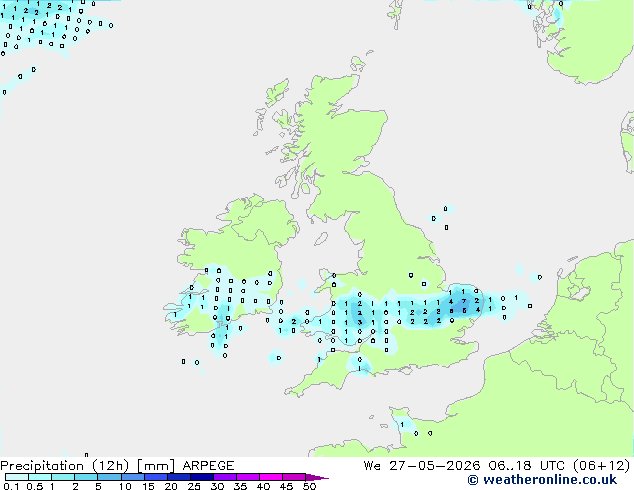Select the 30–35 mm purple legend swatch
634x490 pixels.
coord(225,477)
